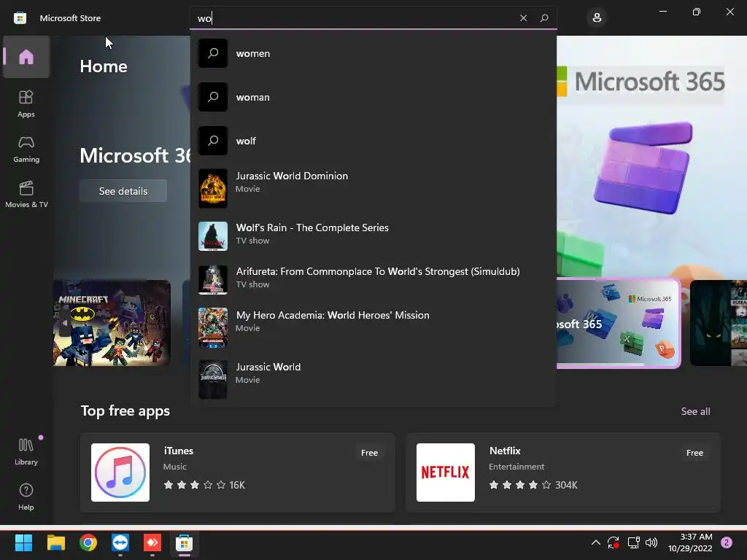Open the Minecraft Batman featured thumbnail
Screen dimensions: 747x560
coord(112,323)
